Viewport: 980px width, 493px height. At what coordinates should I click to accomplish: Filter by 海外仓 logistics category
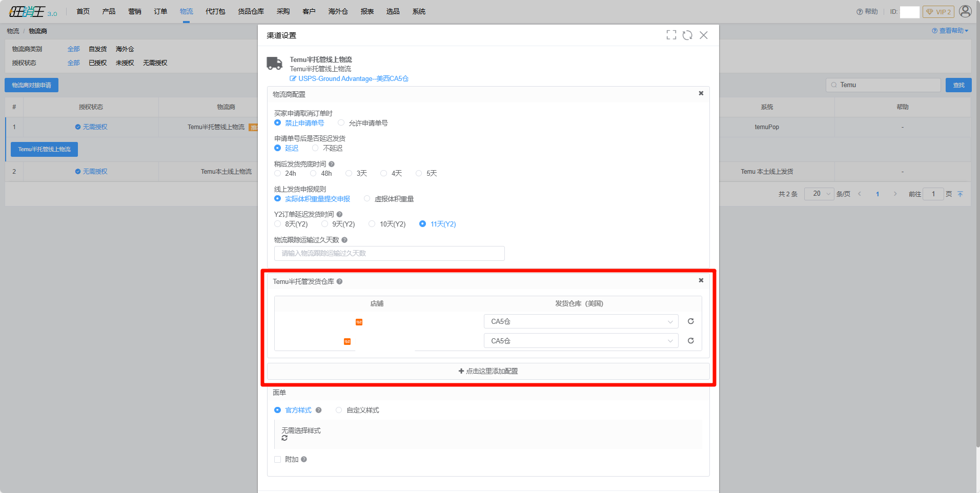[x=125, y=49]
